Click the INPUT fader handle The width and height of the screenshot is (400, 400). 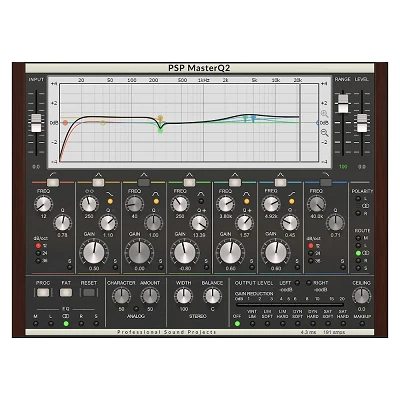click(x=36, y=123)
